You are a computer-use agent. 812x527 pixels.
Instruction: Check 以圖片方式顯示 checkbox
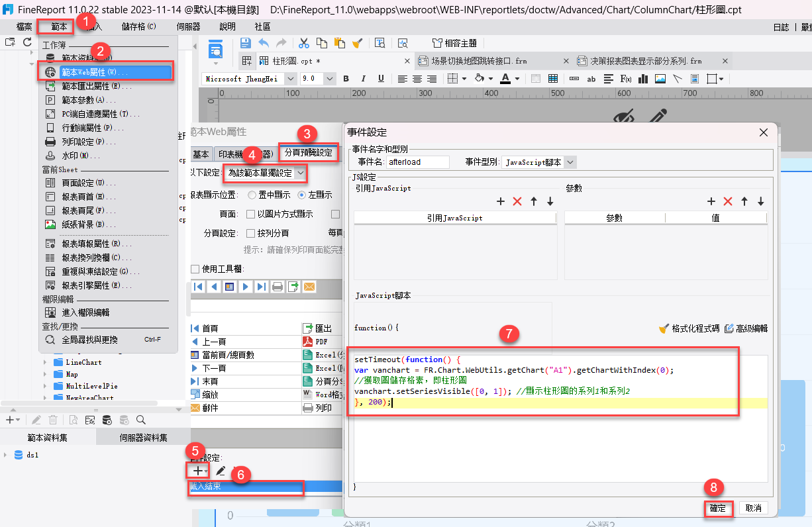251,214
